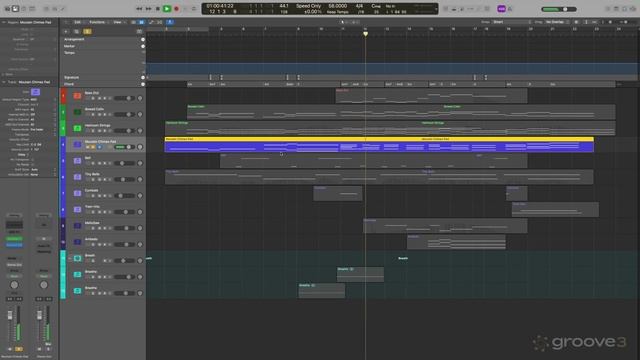Collapse the Track inspector disclosure triangle
This screenshot has height=360, width=640.
[x=4, y=82]
